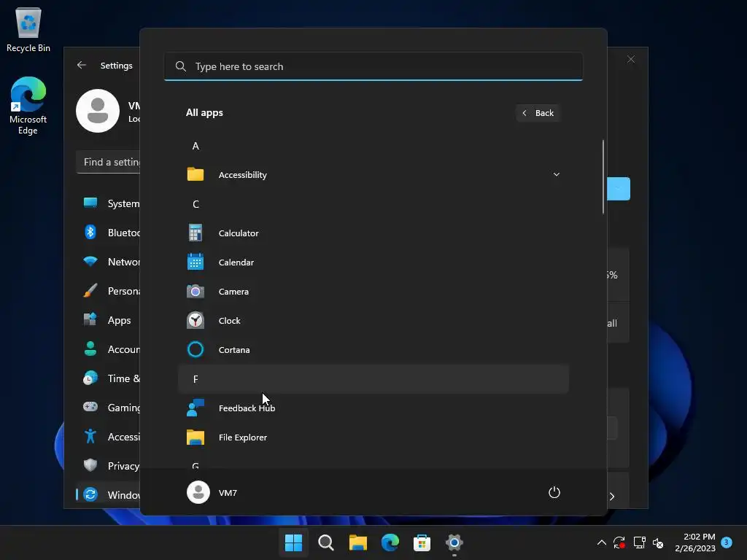Expand the Accessibility folder chevron
This screenshot has height=560, width=747.
tap(556, 174)
